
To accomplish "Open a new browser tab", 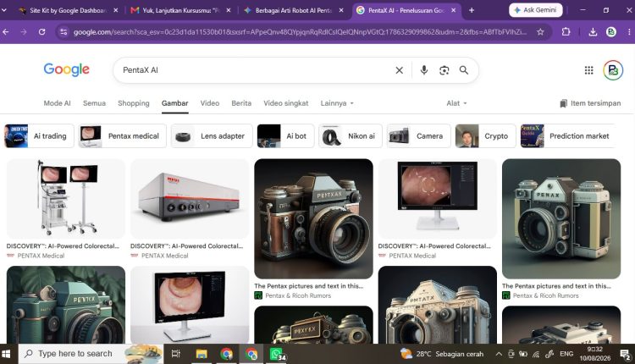I will point(472,10).
